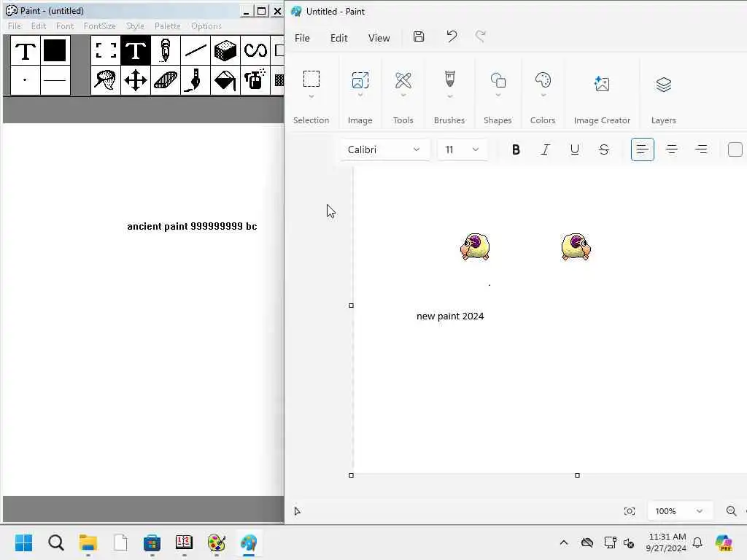Select the Spray can tool in old Paint
Image resolution: width=747 pixels, height=560 pixels.
pyautogui.click(x=255, y=80)
